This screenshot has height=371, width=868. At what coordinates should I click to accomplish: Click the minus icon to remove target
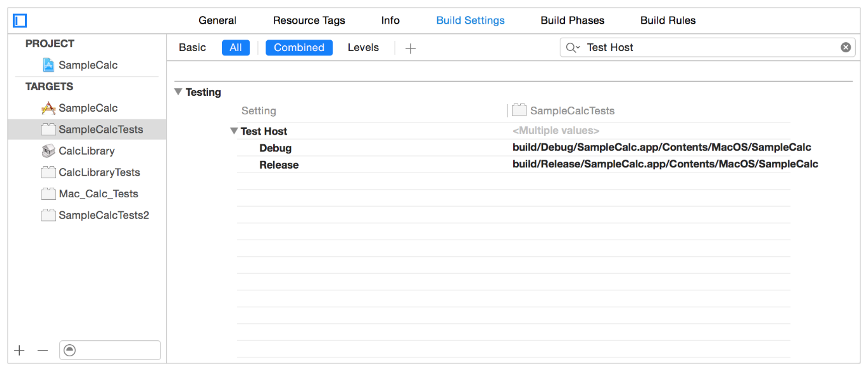pos(42,350)
